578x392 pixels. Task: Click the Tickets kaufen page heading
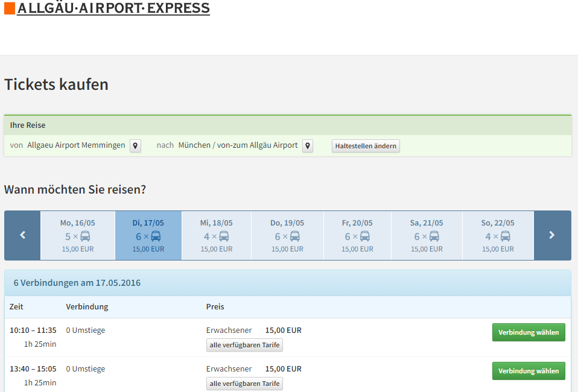click(56, 84)
